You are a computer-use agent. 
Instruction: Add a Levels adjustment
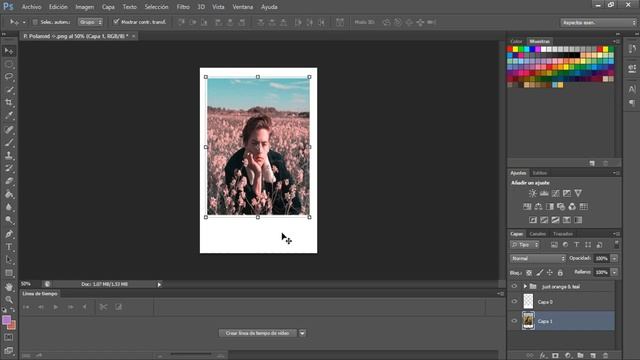pyautogui.click(x=544, y=193)
